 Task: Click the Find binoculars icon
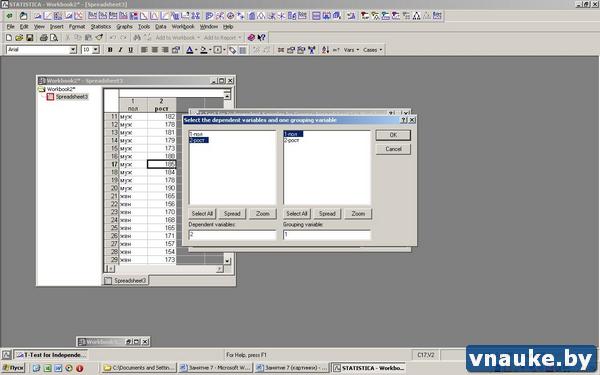pyautogui.click(x=137, y=38)
